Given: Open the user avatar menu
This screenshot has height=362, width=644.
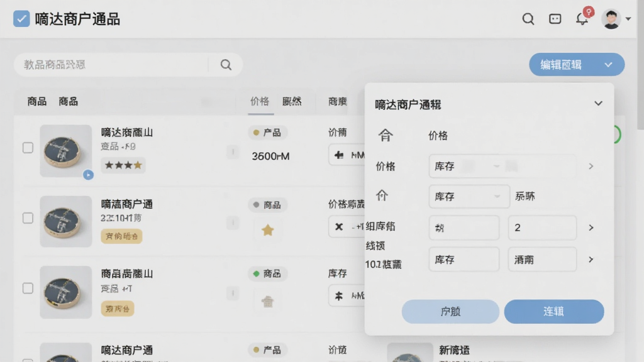Looking at the screenshot, I should pos(611,19).
